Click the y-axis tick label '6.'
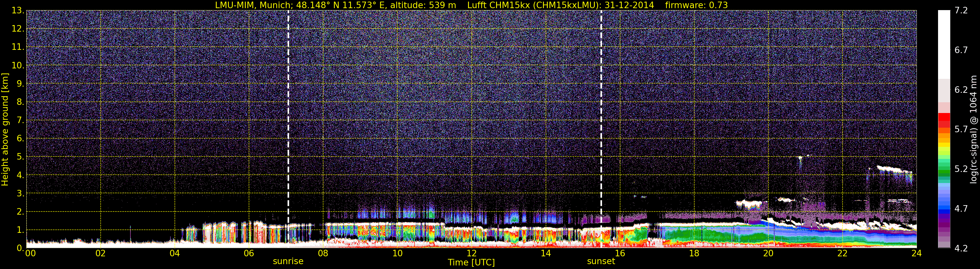 pyautogui.click(x=20, y=138)
